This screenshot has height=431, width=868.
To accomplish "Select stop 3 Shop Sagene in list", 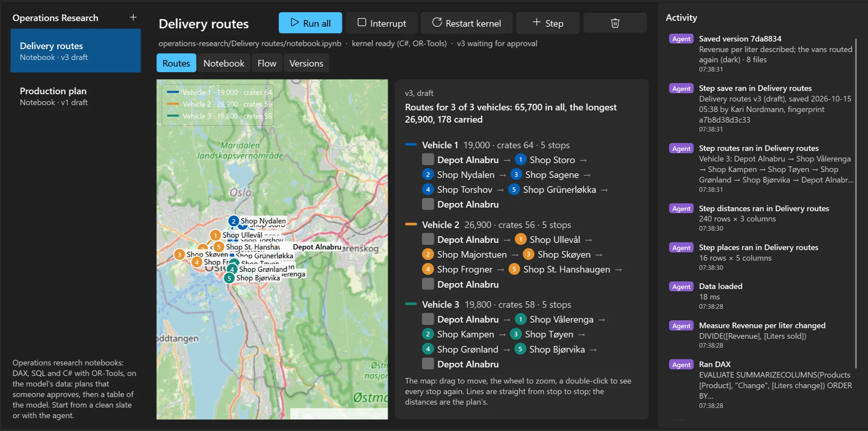I will (x=545, y=175).
